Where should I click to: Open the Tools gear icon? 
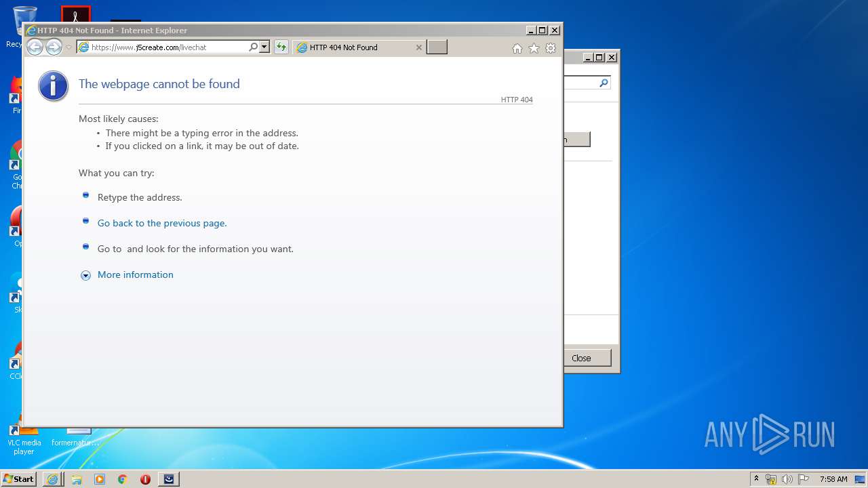[x=551, y=48]
